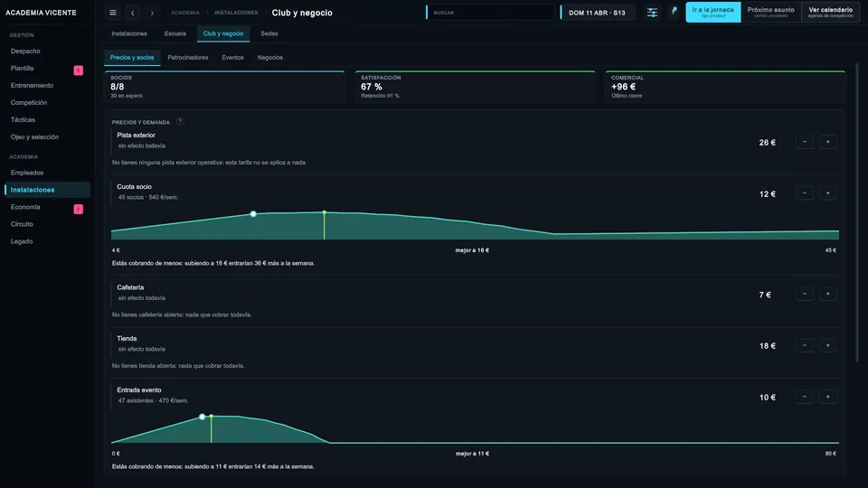
Task: Click the date DOM 11 ABR · S13
Action: (x=597, y=13)
